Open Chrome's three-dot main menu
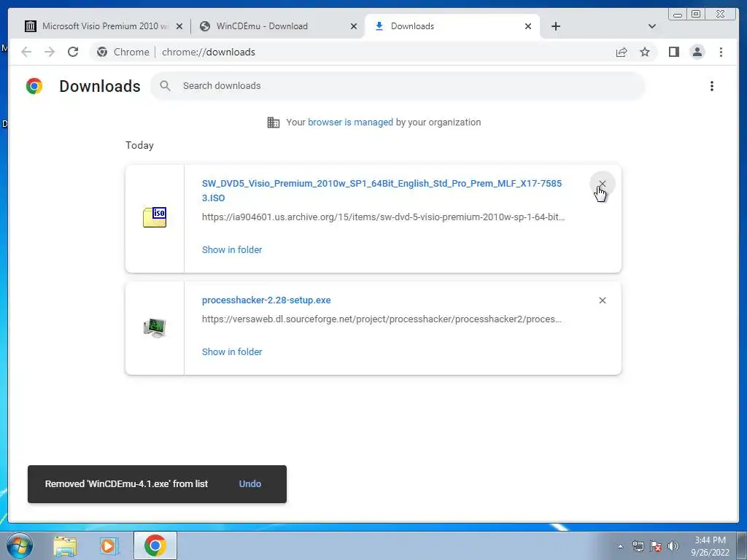The height and width of the screenshot is (560, 747). pos(721,52)
